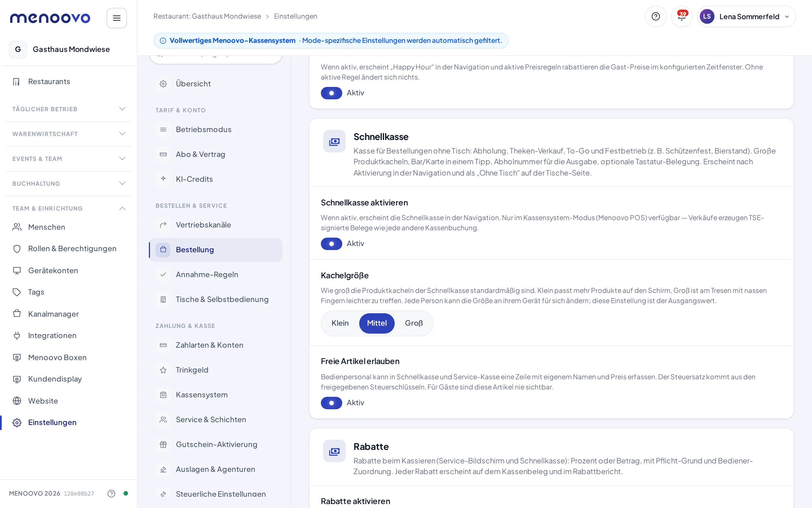Click the green status dot in footer
Viewport: 812px width, 508px height.
pyautogui.click(x=125, y=493)
